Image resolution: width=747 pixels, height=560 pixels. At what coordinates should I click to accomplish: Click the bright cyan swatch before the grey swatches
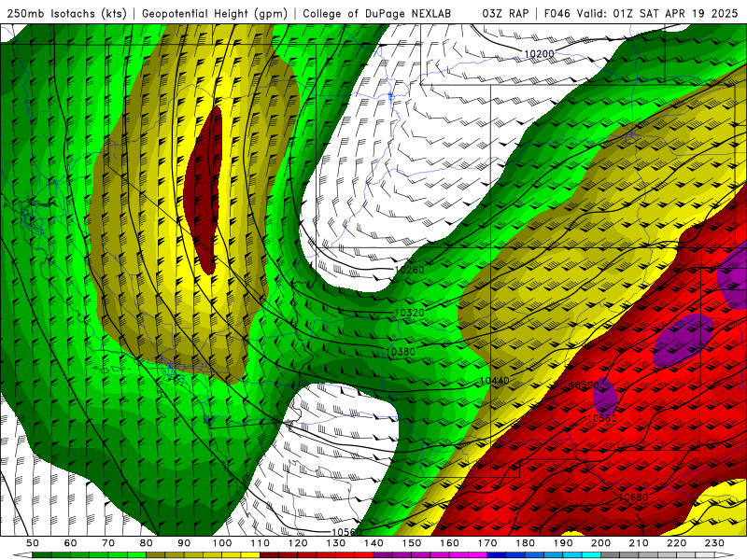click(x=591, y=555)
